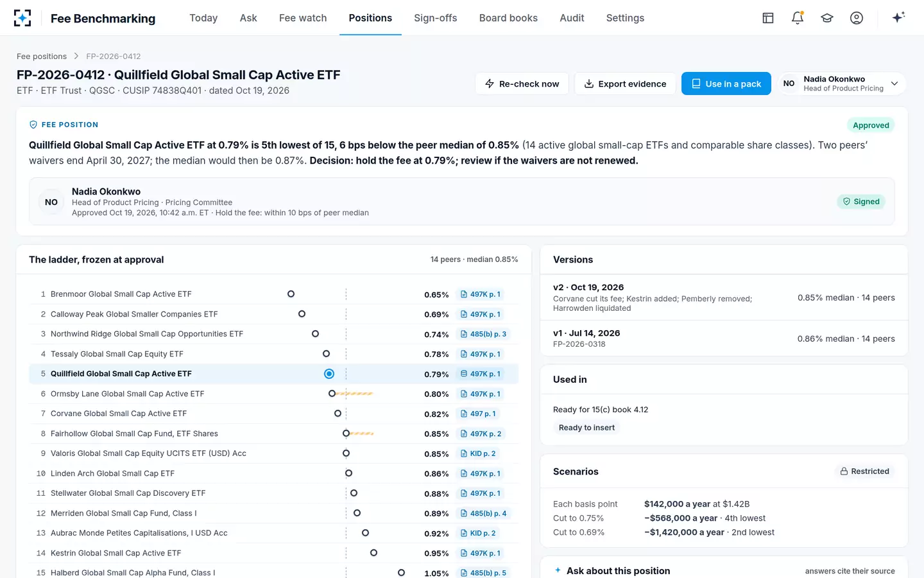Select the Ormsby Lane Global Small Cap row
924x578 pixels.
[273, 394]
